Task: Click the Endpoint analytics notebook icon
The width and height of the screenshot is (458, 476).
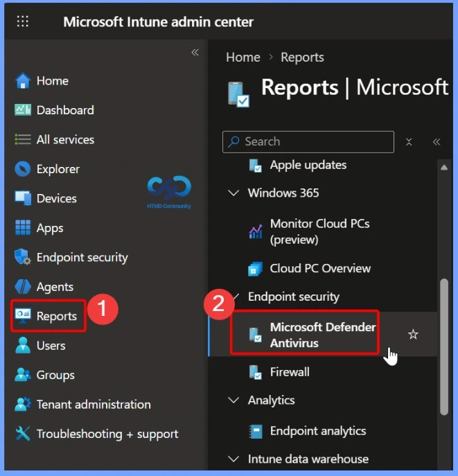Action: point(256,432)
